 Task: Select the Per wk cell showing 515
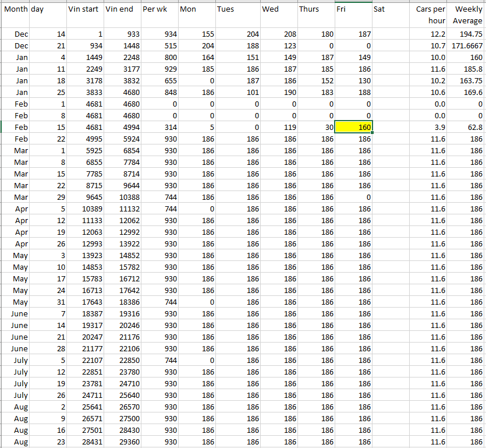point(159,45)
